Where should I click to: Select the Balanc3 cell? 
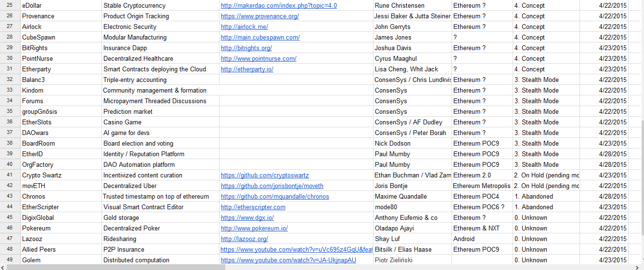[61, 80]
